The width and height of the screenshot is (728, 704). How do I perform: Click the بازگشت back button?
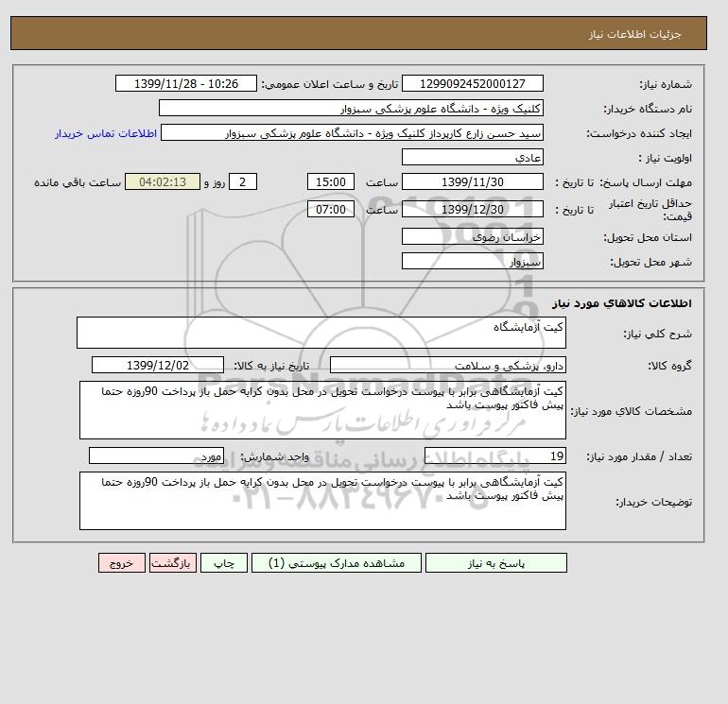tap(173, 563)
